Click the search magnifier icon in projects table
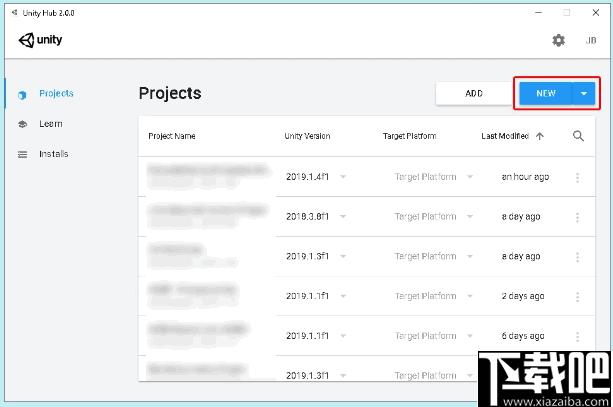This screenshot has width=613, height=407. pos(578,136)
